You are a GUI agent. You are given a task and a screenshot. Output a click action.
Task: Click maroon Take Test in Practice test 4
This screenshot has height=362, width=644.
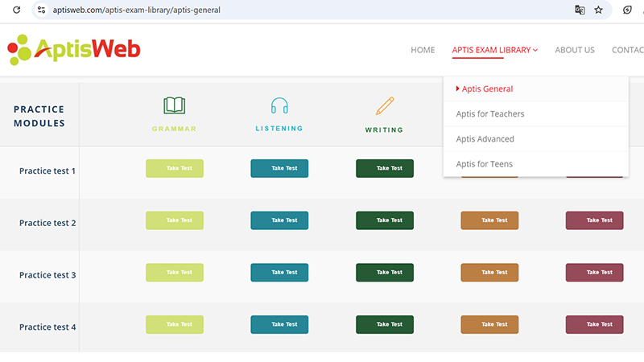(594, 325)
